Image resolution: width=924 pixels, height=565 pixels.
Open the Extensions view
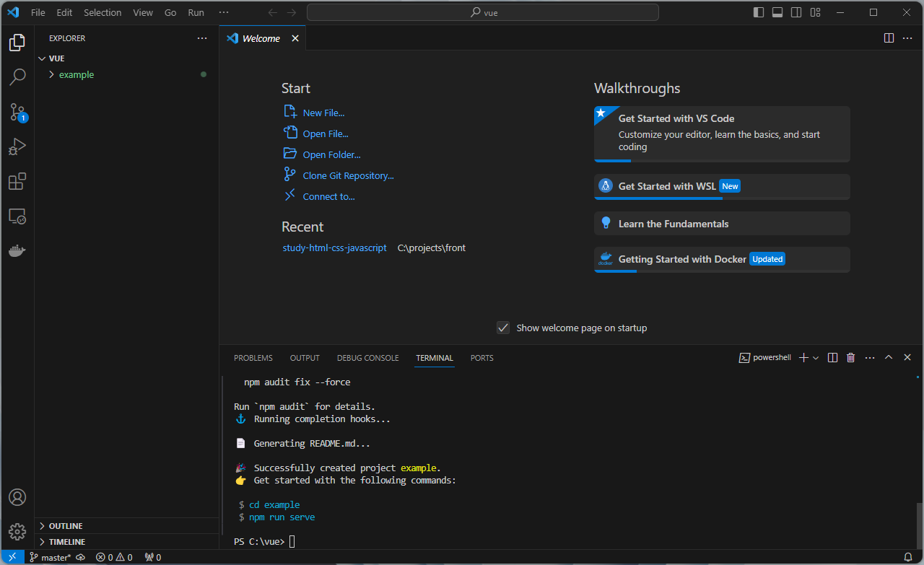pyautogui.click(x=17, y=181)
